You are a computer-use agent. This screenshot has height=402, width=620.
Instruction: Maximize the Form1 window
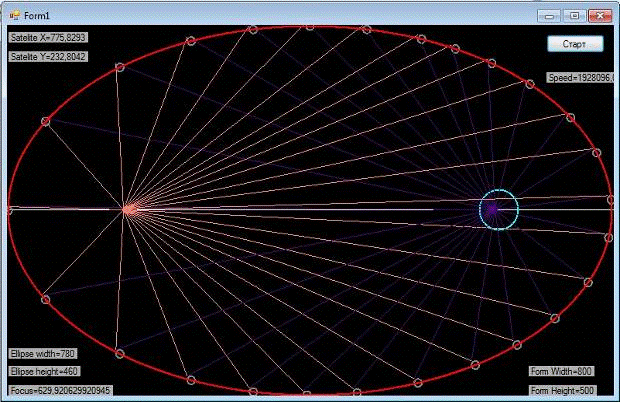pyautogui.click(x=573, y=16)
